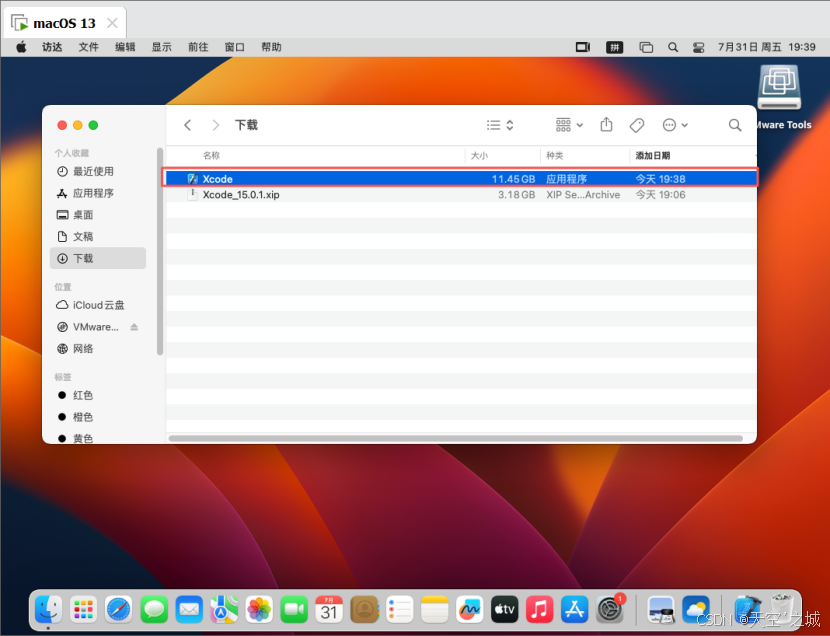Open Network in the sidebar
Image resolution: width=830 pixels, height=636 pixels.
pos(98,349)
